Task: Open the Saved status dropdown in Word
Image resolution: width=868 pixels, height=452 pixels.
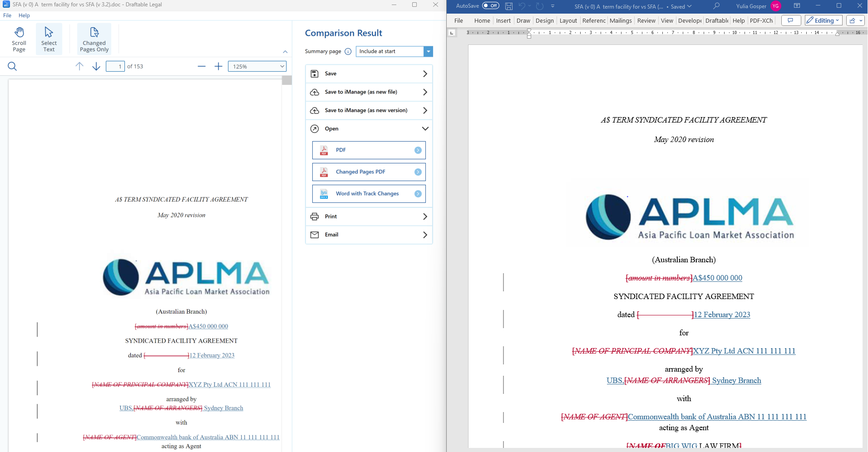Action: click(681, 6)
